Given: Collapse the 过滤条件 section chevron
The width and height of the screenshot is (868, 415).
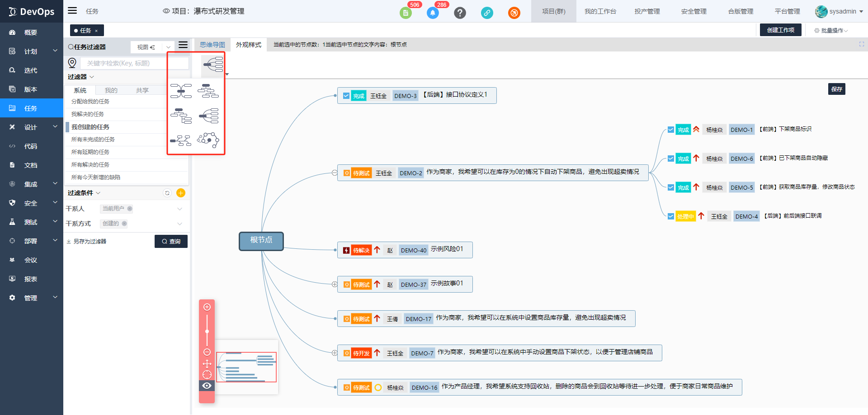Looking at the screenshot, I should [98, 193].
